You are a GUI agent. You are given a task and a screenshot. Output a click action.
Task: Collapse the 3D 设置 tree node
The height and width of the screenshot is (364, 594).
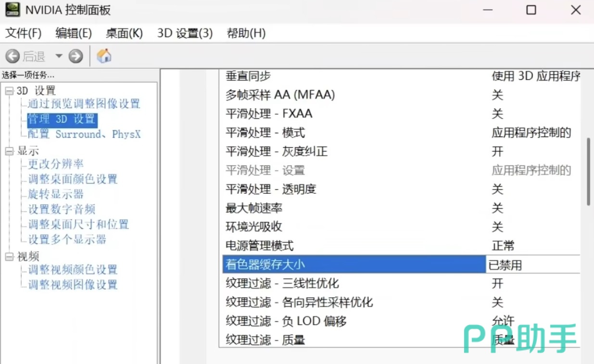click(x=9, y=90)
